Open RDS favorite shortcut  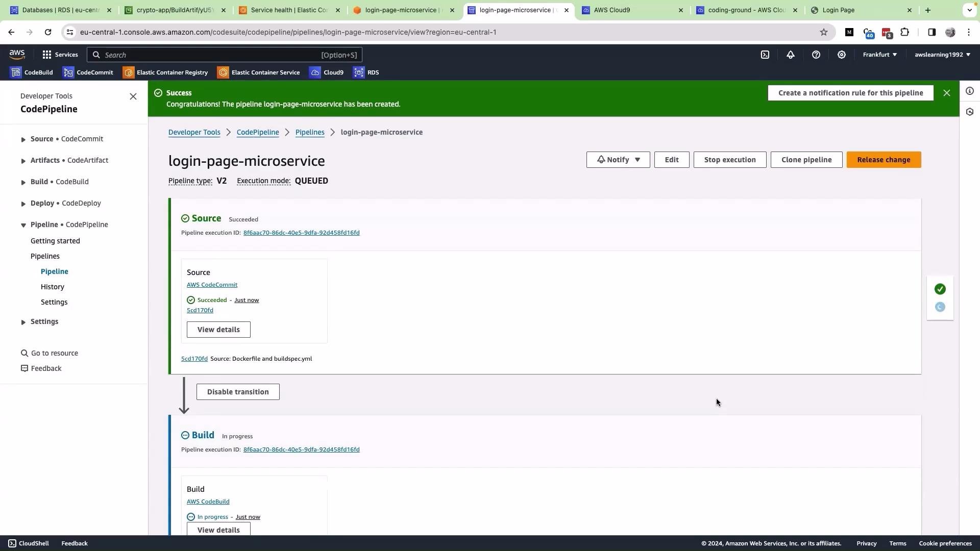coord(366,72)
